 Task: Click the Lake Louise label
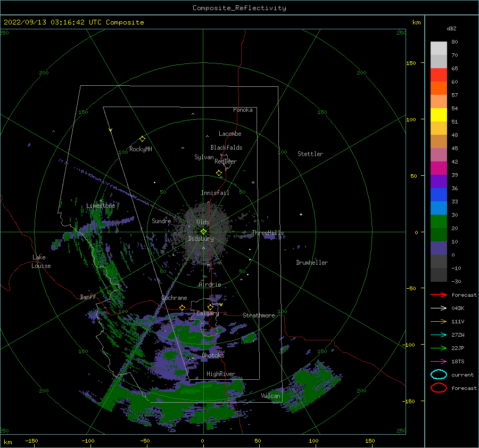[x=41, y=262]
